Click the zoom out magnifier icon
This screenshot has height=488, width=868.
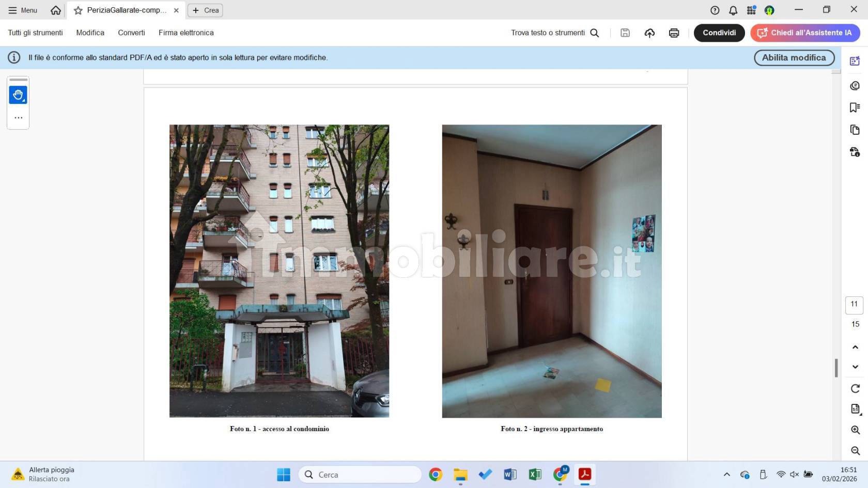tap(855, 451)
